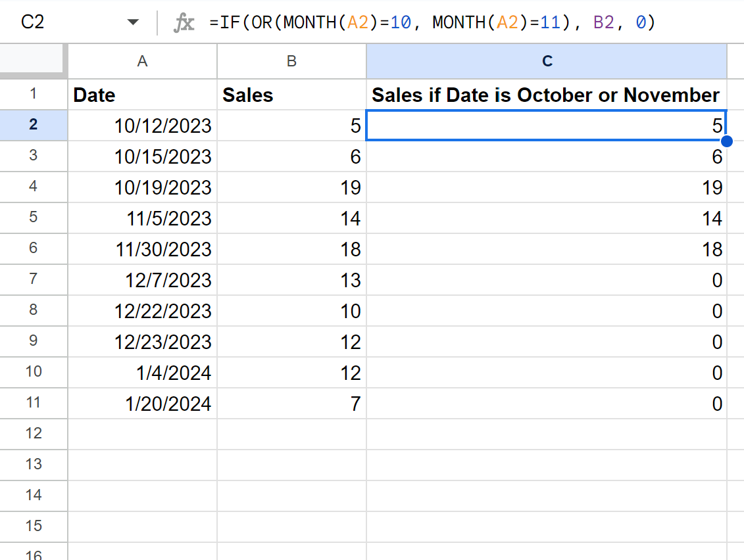Screen dimensions: 744x560
Task: Click cell containing date 1/20/2024
Action: (x=142, y=404)
